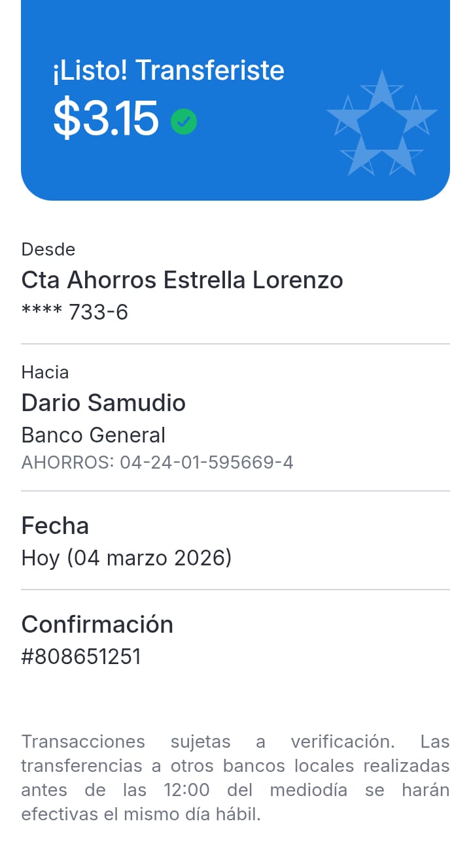
Task: Select confirmation number #808651251
Action: coord(81,656)
